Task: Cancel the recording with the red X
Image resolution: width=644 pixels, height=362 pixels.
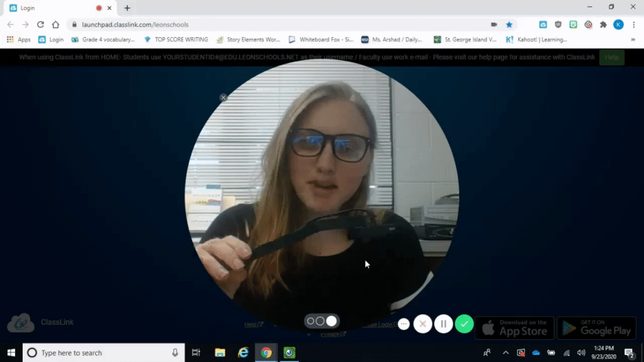Action: (x=423, y=324)
